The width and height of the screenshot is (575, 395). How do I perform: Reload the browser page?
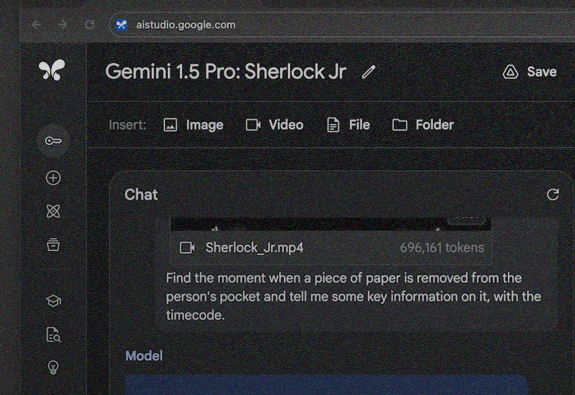[89, 25]
